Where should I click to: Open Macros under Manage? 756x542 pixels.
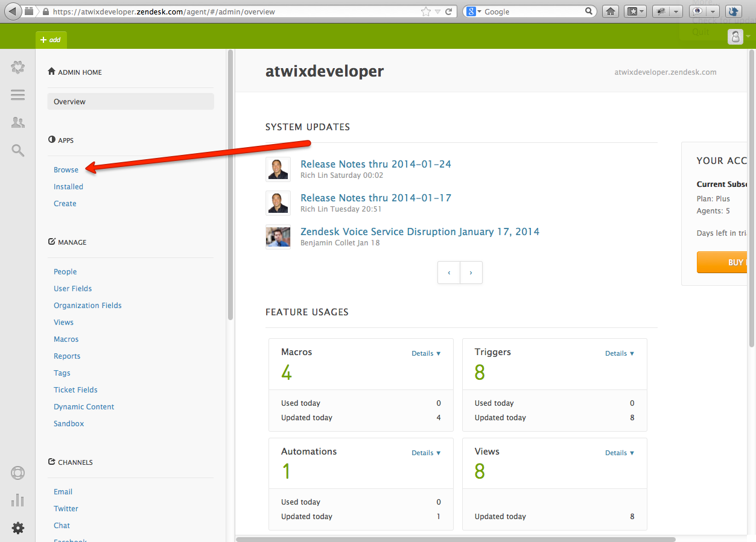[x=66, y=339]
